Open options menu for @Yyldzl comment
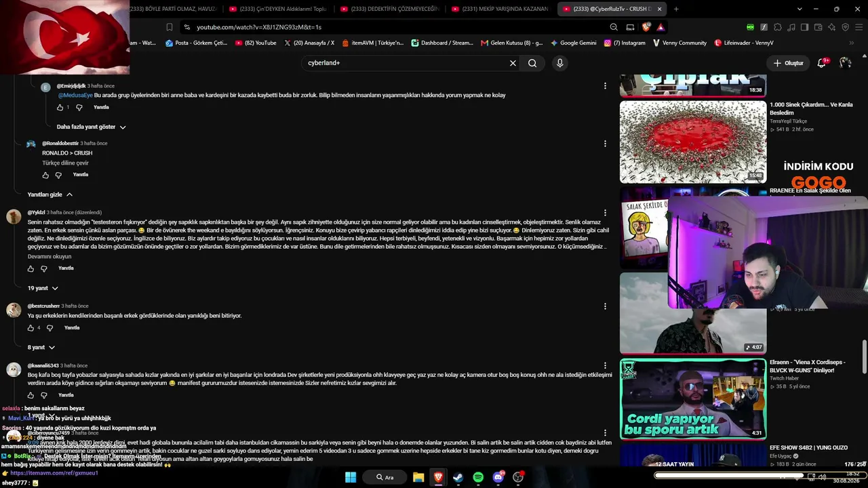This screenshot has width=868, height=488. click(x=605, y=213)
